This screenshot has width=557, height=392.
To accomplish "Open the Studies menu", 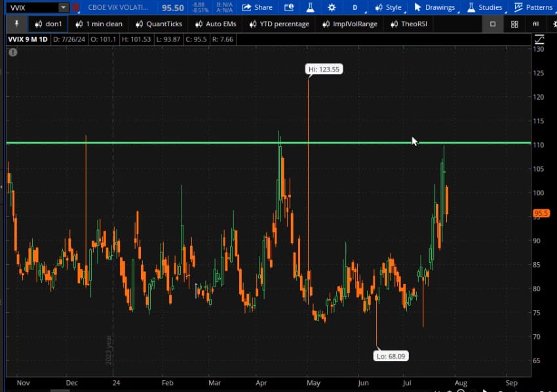I will pyautogui.click(x=484, y=7).
